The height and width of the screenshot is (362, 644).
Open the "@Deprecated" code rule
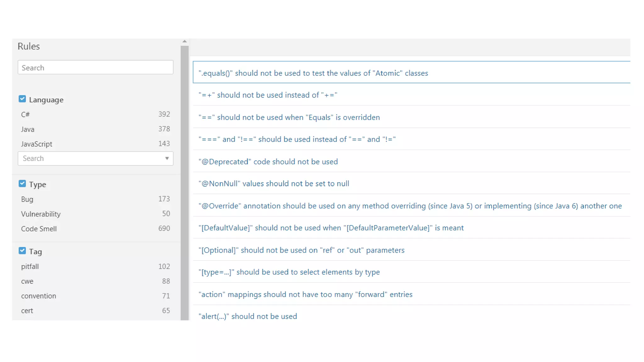(268, 162)
